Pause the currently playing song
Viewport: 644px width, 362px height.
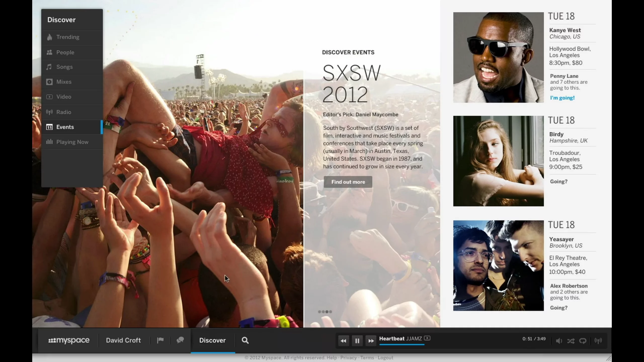coord(357,341)
